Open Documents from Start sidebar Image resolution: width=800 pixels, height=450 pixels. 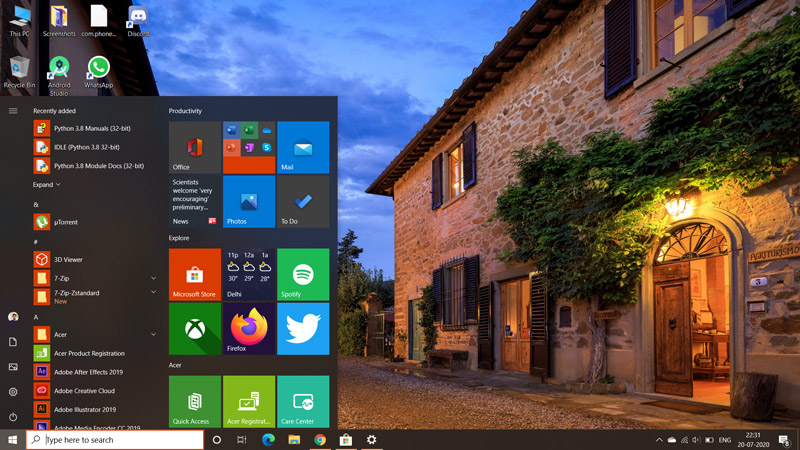tap(13, 342)
